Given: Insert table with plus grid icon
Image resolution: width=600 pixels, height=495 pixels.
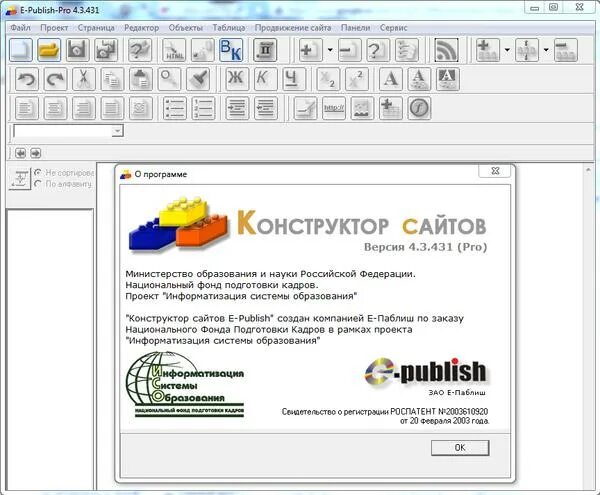Looking at the screenshot, I should click(x=391, y=108).
